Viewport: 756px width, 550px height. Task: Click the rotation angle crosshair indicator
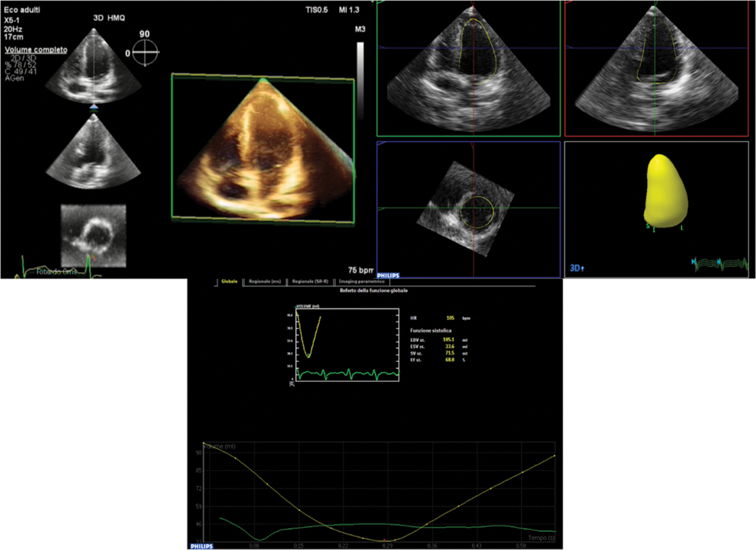pos(145,53)
